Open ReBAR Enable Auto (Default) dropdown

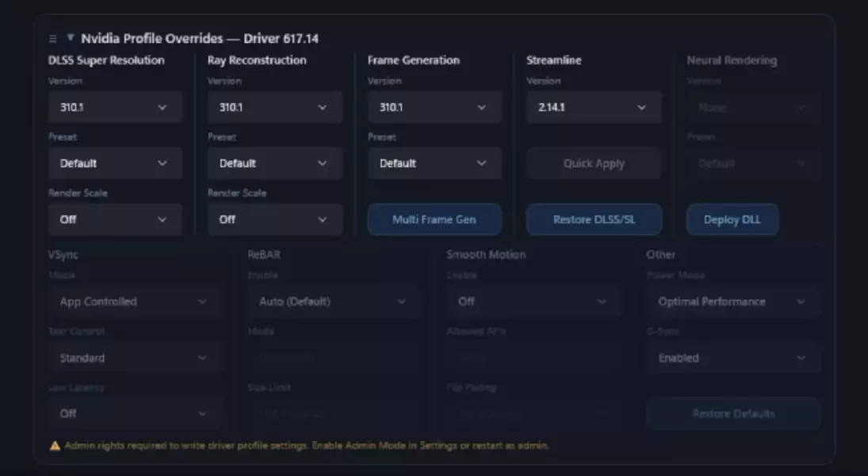click(x=335, y=301)
